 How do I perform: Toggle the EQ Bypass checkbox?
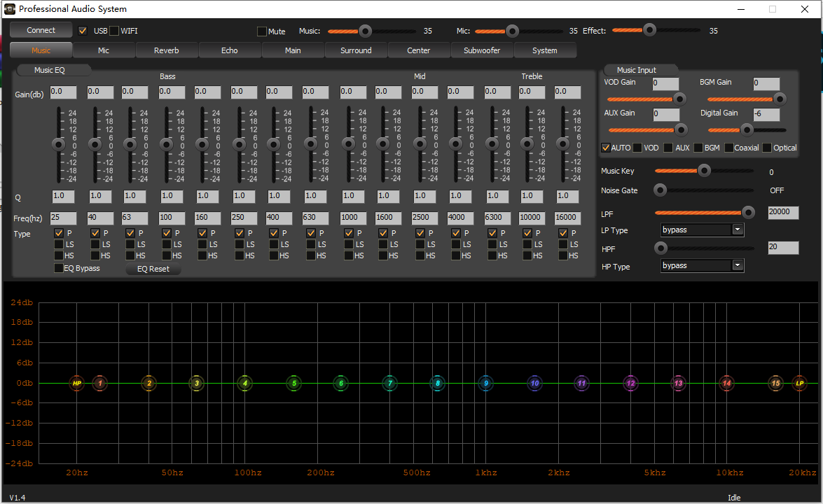click(x=60, y=268)
